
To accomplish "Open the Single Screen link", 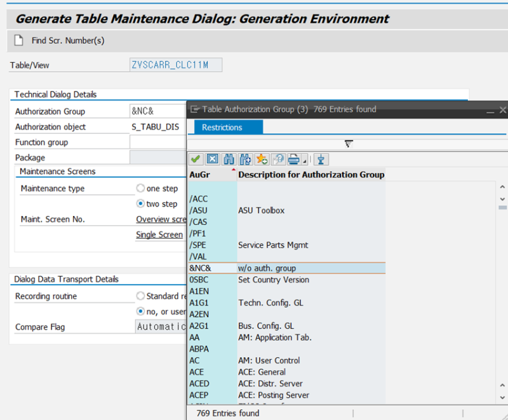I will (159, 234).
